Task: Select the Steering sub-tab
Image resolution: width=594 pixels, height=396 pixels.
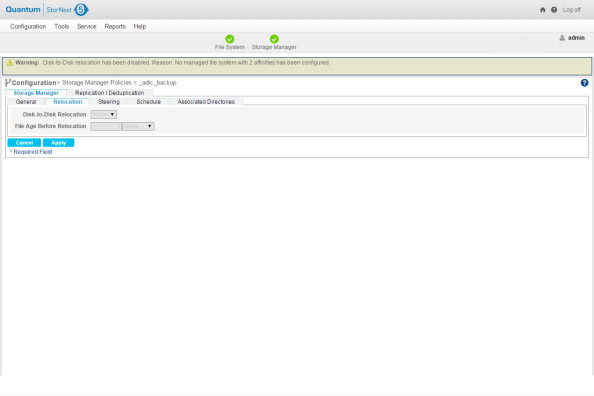Action: coord(109,102)
